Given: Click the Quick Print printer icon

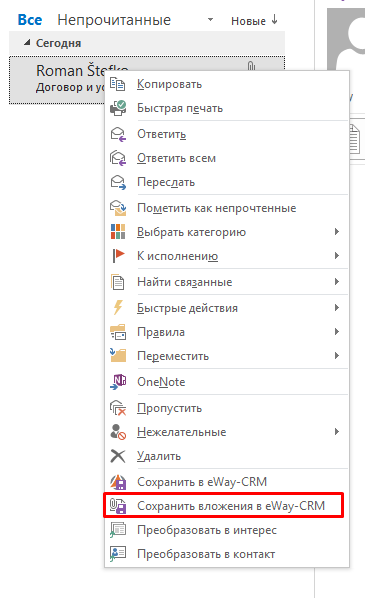Looking at the screenshot, I should click(x=117, y=108).
